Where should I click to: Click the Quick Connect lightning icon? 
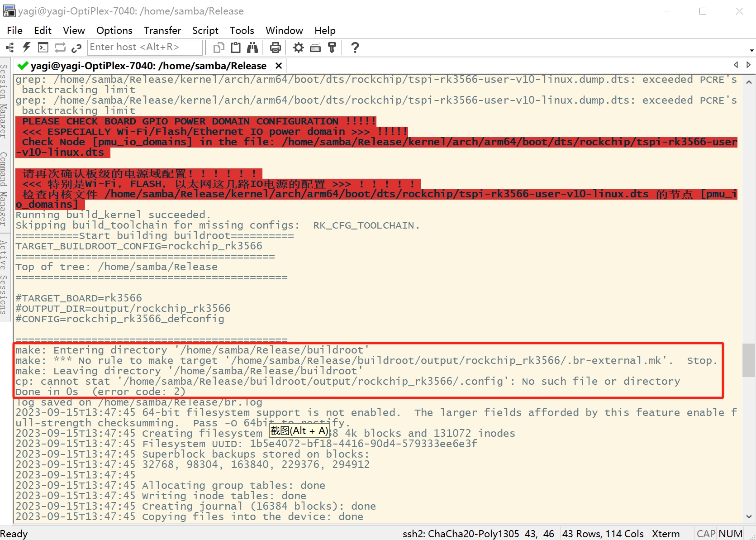[26, 48]
